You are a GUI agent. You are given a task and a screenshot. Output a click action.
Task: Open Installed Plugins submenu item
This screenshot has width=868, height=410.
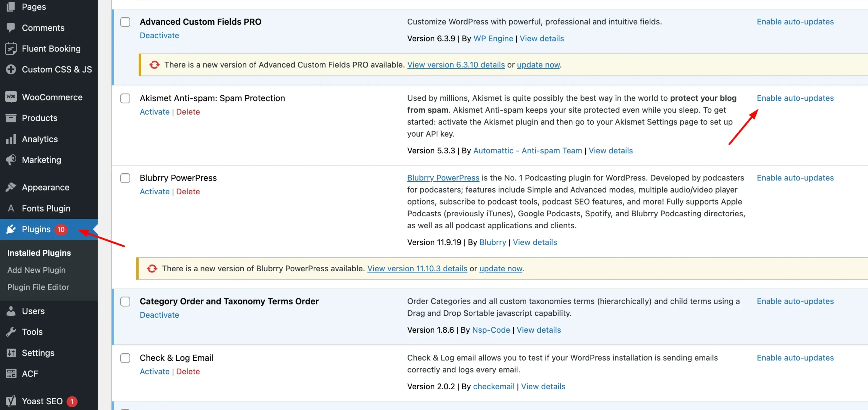coord(39,253)
